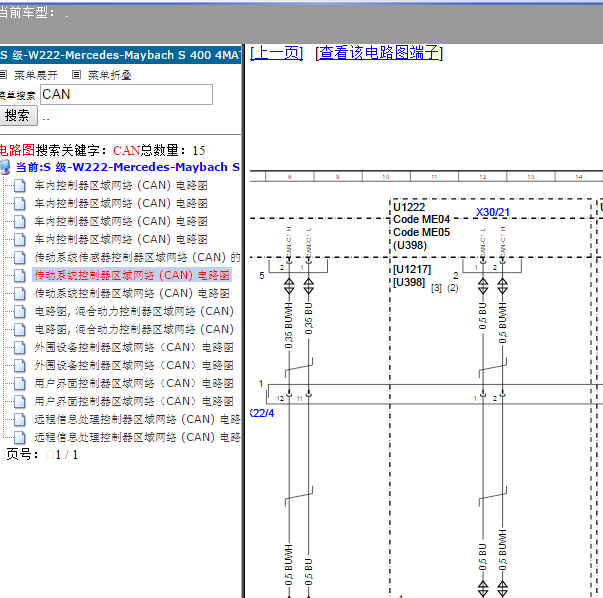This screenshot has height=598, width=603.
Task: Click column number 10 in diagram ruler
Action: click(x=386, y=177)
